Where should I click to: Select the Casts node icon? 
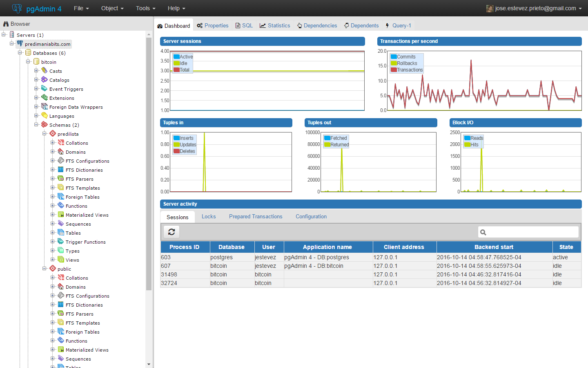(x=45, y=71)
